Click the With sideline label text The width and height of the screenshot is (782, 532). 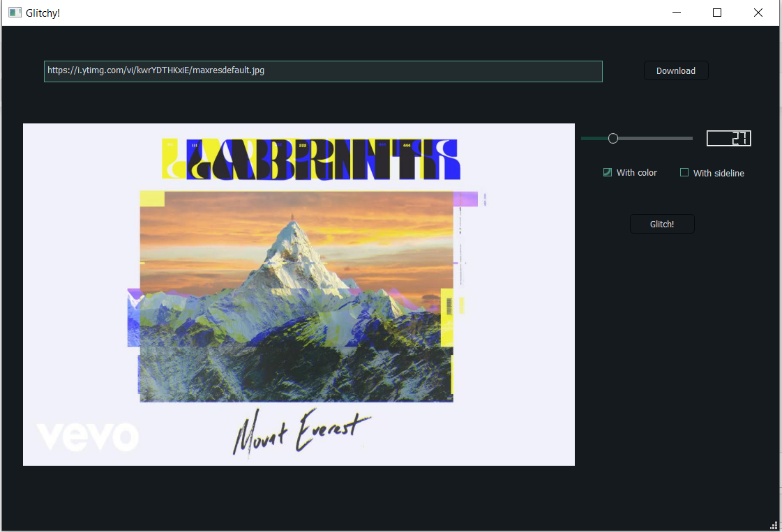[719, 172]
